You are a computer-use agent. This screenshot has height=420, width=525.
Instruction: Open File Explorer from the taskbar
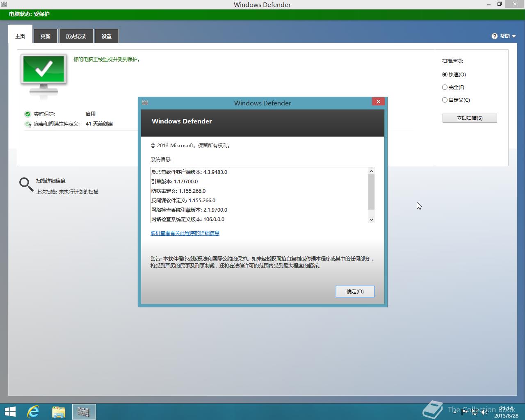click(x=59, y=412)
